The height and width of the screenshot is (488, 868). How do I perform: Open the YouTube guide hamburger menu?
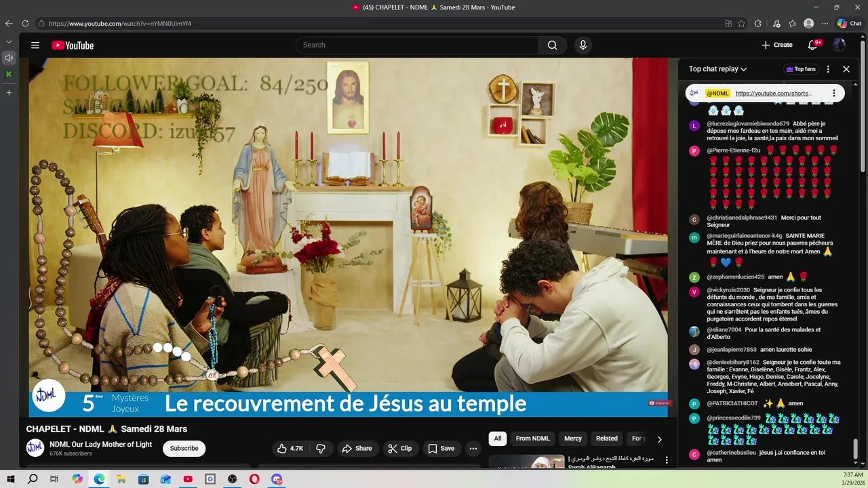[35, 45]
